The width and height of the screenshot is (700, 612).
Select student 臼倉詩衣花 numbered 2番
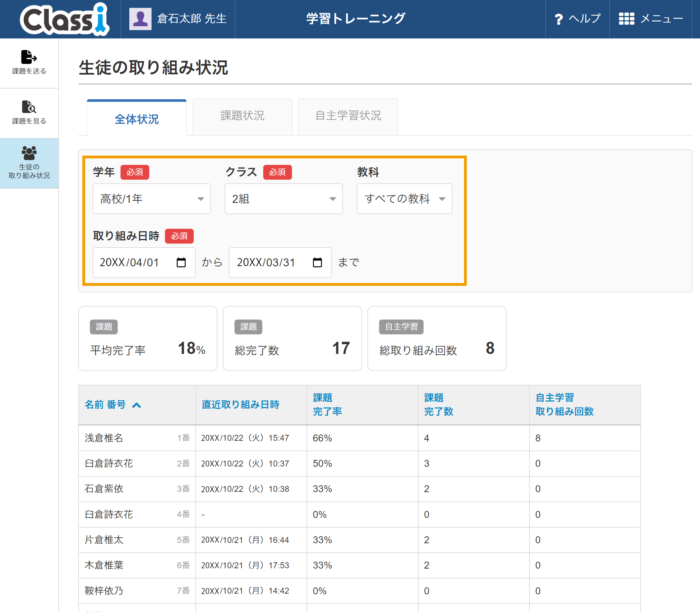click(x=359, y=463)
